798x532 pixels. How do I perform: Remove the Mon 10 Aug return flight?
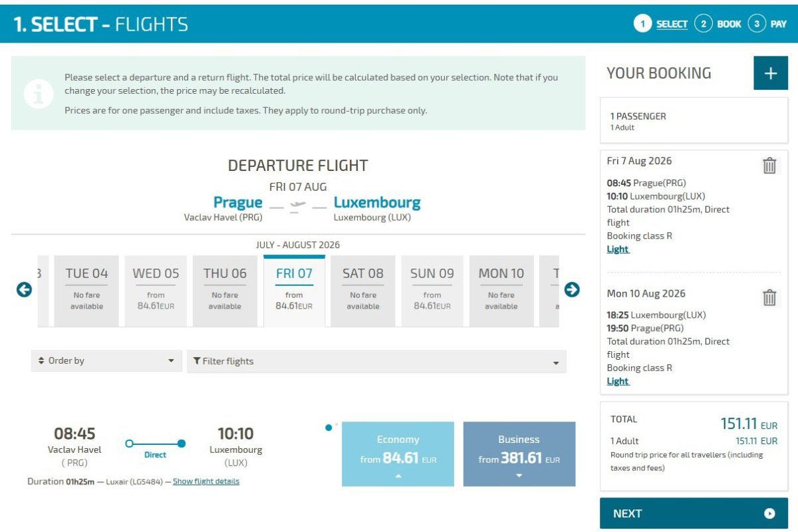tap(769, 297)
